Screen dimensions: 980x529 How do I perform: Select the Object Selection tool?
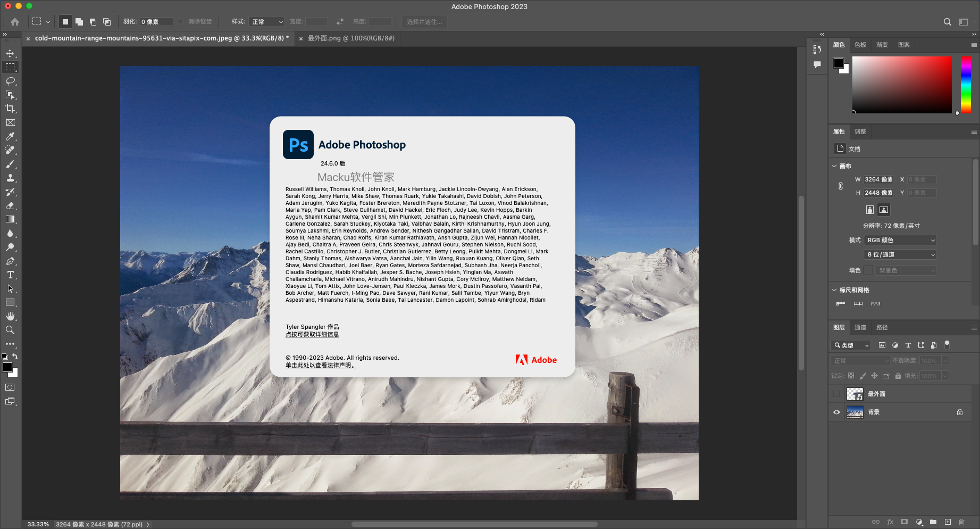tap(10, 95)
